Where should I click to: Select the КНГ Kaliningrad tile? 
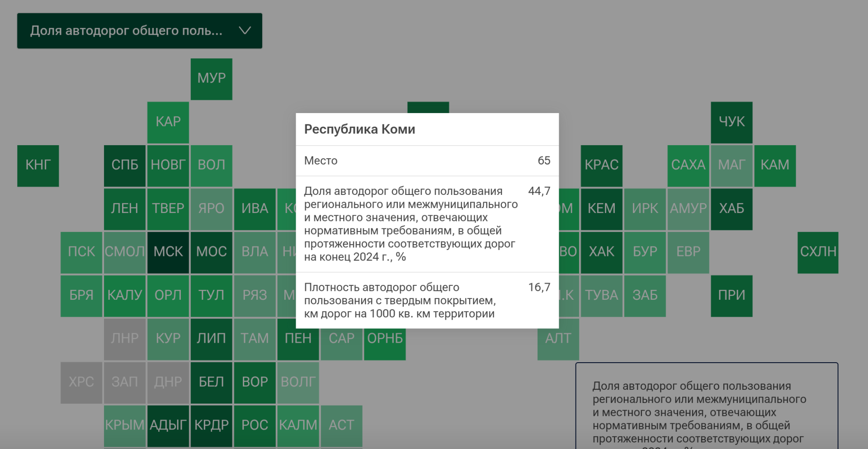pos(38,165)
